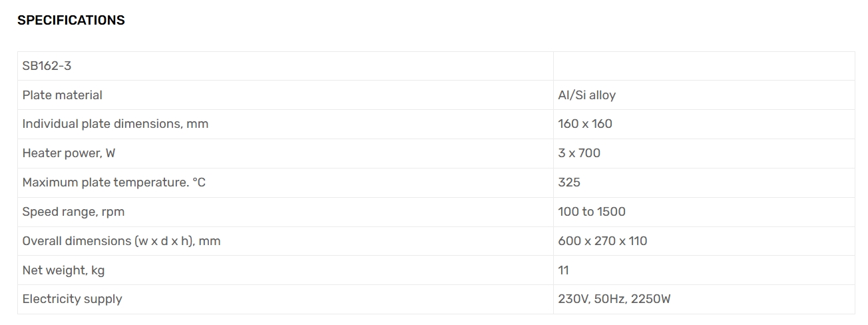Screen dimensions: 868x325
Task: Click the SPECIFICATIONS heading
Action: tap(71, 21)
